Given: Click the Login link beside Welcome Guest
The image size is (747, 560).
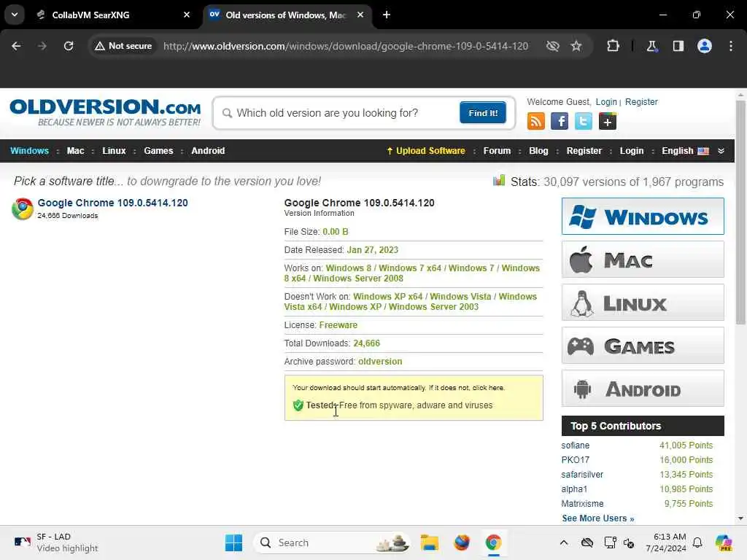Looking at the screenshot, I should coord(606,102).
